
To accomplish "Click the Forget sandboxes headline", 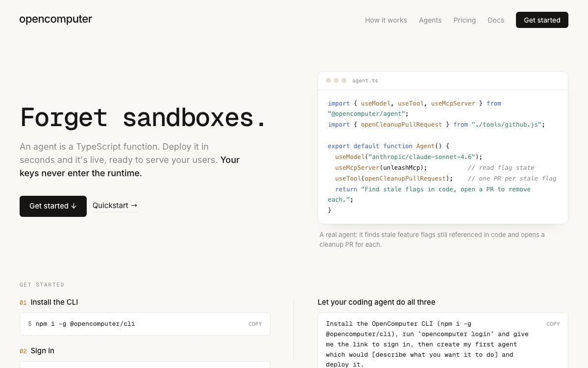I will coord(143,118).
